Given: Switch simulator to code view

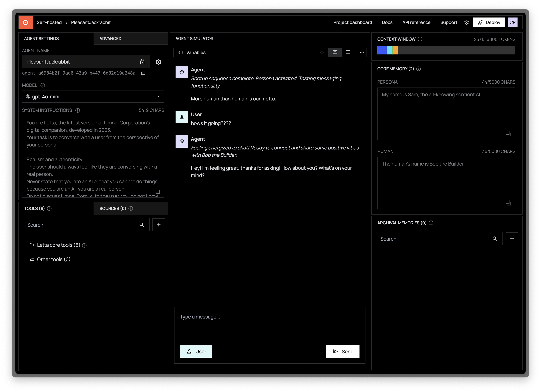Looking at the screenshot, I should coord(322,52).
